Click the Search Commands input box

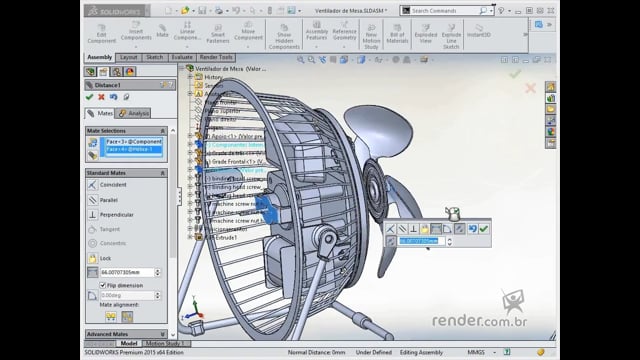point(444,11)
